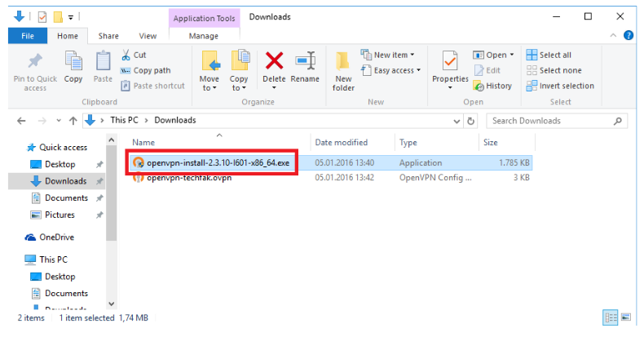Click This PC in the address bar

tap(124, 120)
